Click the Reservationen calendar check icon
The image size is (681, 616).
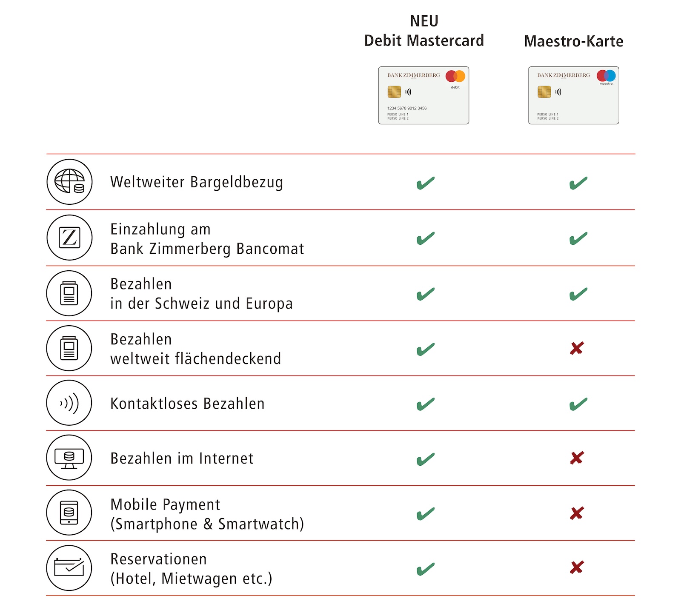click(x=69, y=568)
